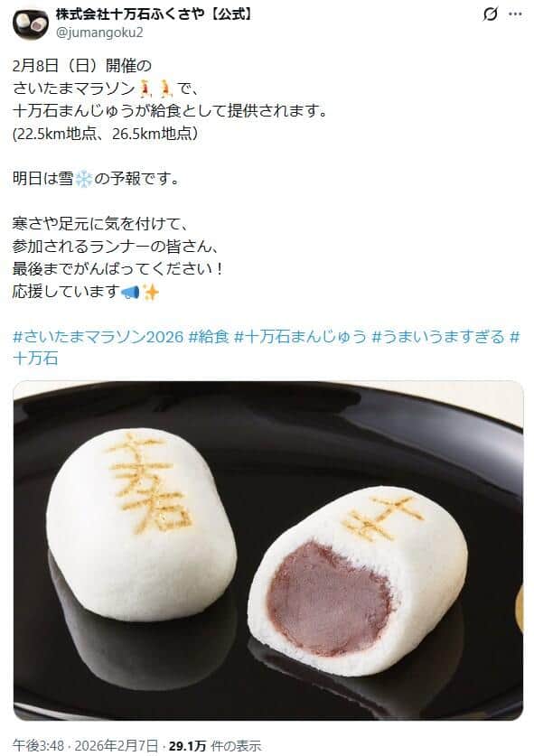This screenshot has height=756, width=534.
Task: Click the megaphone emoji after 応援しています
Action: [x=130, y=292]
